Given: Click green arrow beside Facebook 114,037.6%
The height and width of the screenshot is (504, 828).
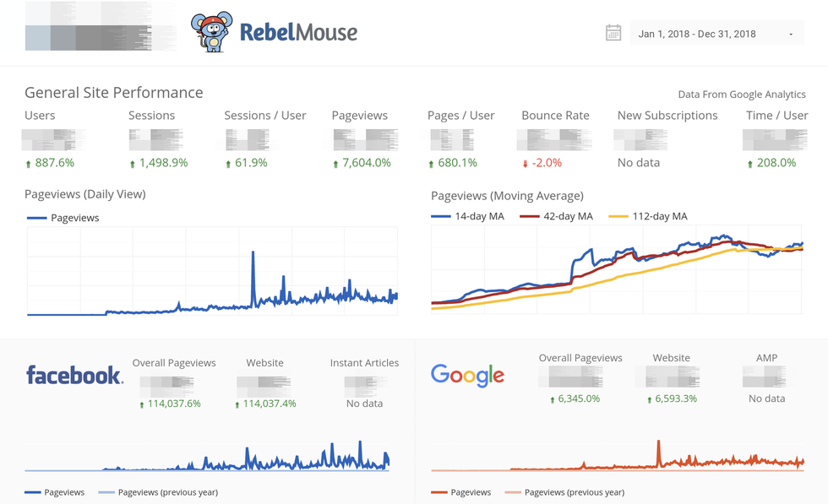Looking at the screenshot, I should tap(142, 405).
